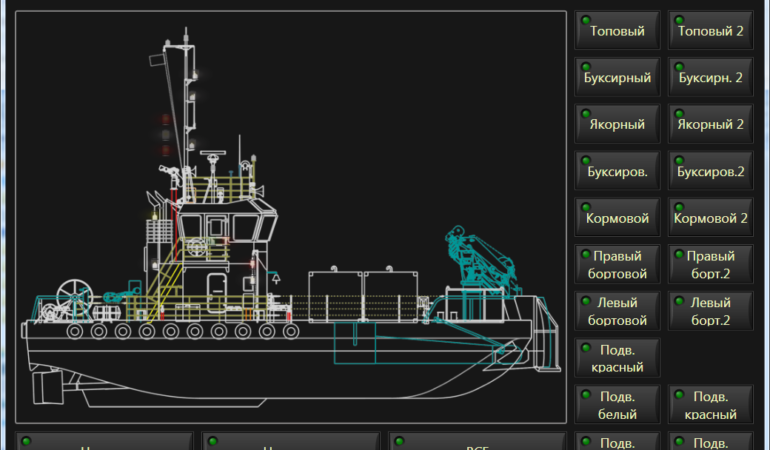This screenshot has height=450, width=770.
Task: Click the Правый борт.2 button
Action: coord(710,265)
